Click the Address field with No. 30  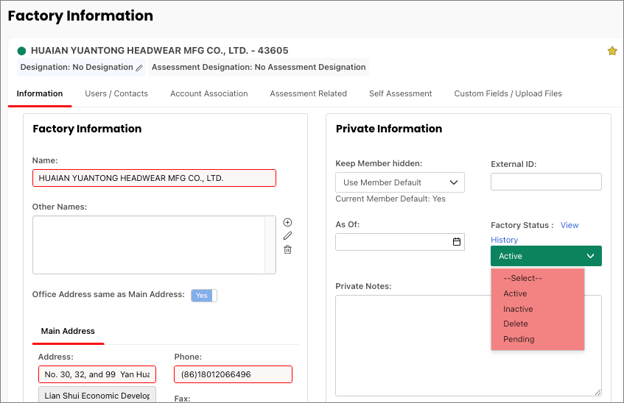pyautogui.click(x=97, y=374)
